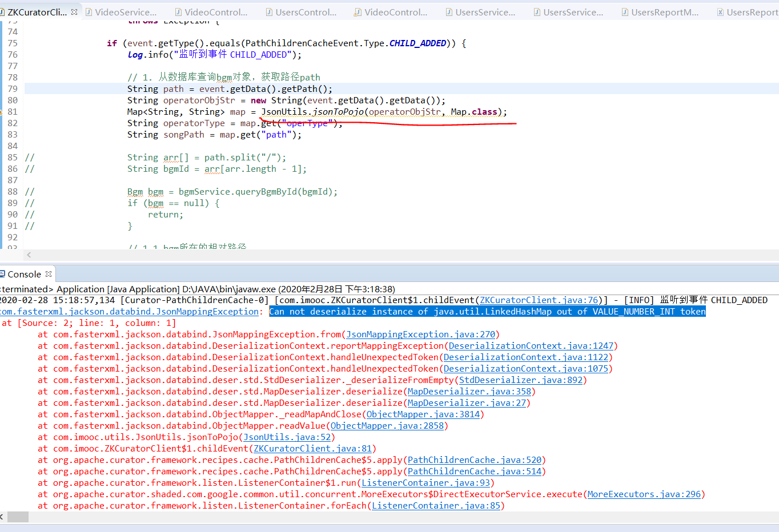Close the ZKCuratorCli... editor tab
779x532 pixels.
[x=74, y=12]
